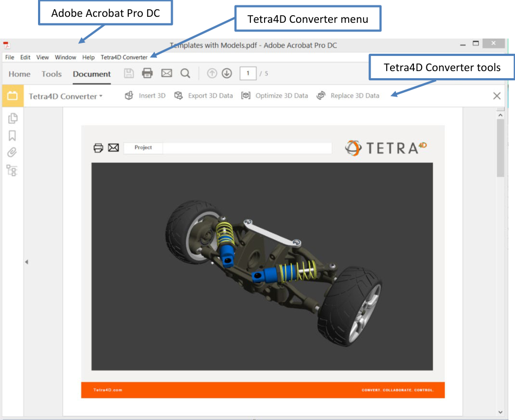Image resolution: width=515 pixels, height=420 pixels.
Task: Open the Window menu
Action: click(65, 57)
